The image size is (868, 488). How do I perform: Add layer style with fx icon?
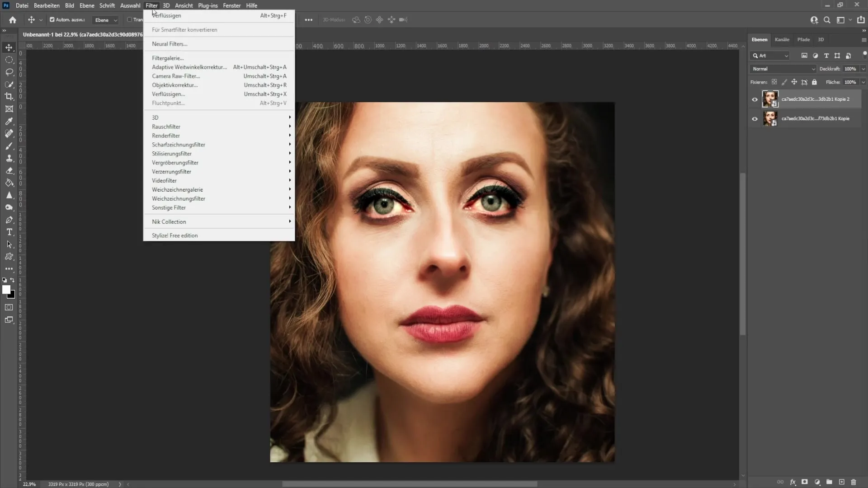pos(793,482)
